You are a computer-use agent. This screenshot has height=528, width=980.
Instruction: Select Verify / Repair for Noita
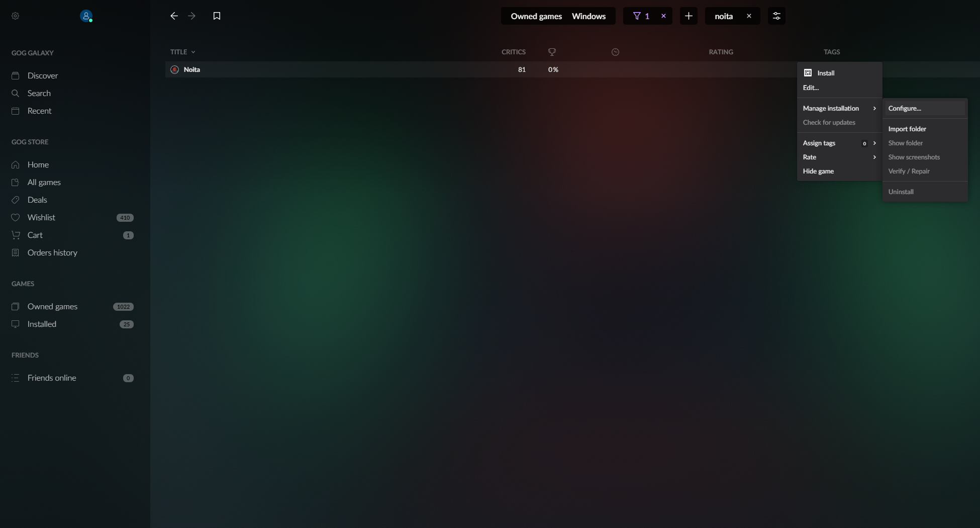909,171
